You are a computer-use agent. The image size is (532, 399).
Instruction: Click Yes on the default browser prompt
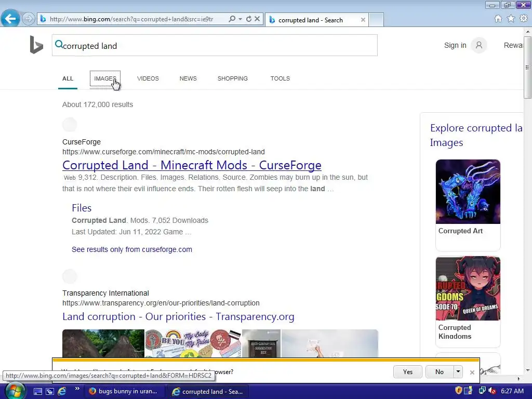(408, 372)
